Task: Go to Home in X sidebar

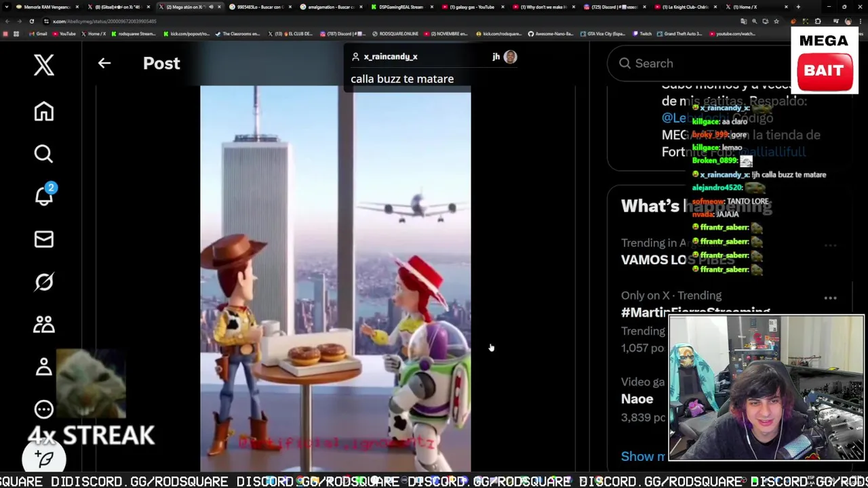Action: pos(44,111)
